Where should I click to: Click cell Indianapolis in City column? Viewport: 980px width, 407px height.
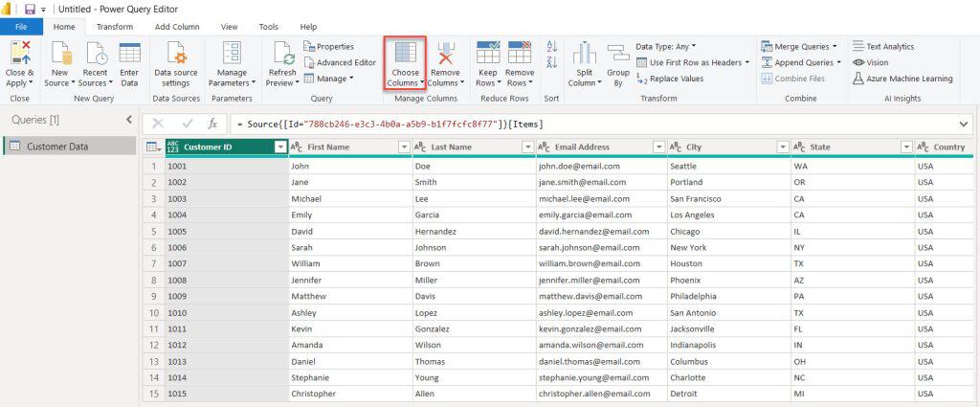tap(728, 345)
